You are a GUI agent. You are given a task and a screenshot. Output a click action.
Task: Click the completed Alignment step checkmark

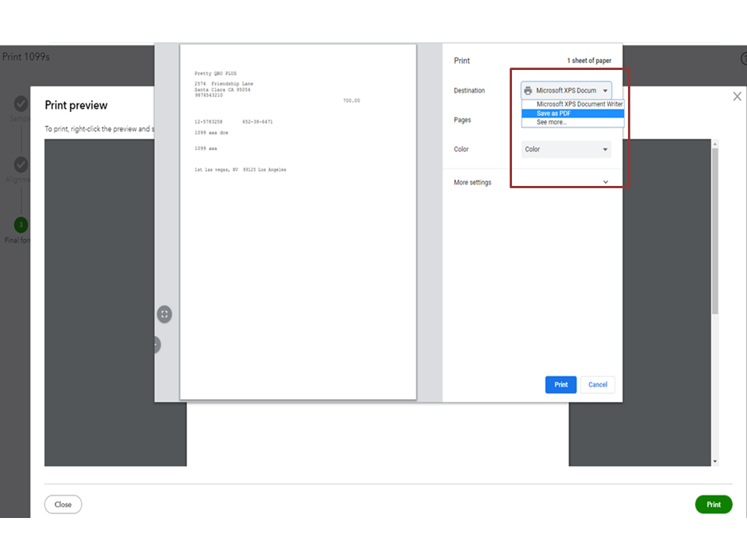click(x=20, y=164)
